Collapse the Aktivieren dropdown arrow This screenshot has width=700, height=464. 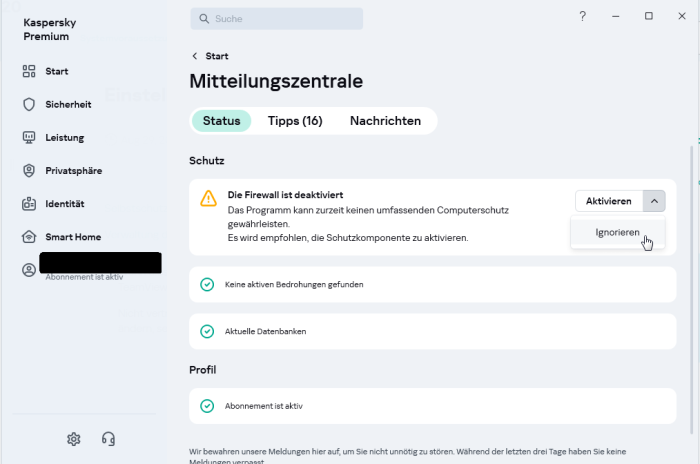tap(654, 201)
